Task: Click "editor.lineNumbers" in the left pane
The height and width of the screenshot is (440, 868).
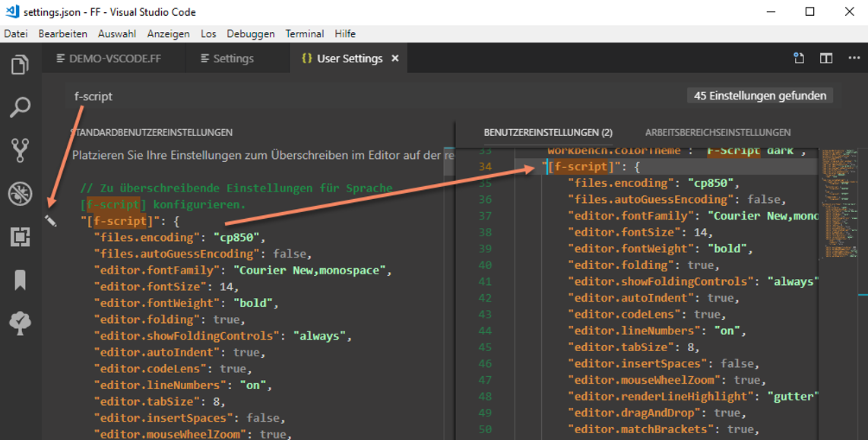Action: pos(160,385)
